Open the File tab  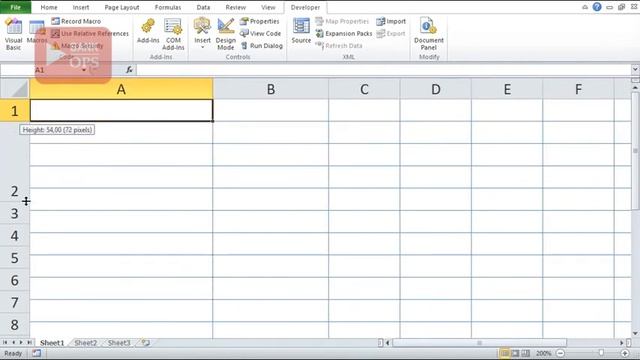click(x=16, y=7)
